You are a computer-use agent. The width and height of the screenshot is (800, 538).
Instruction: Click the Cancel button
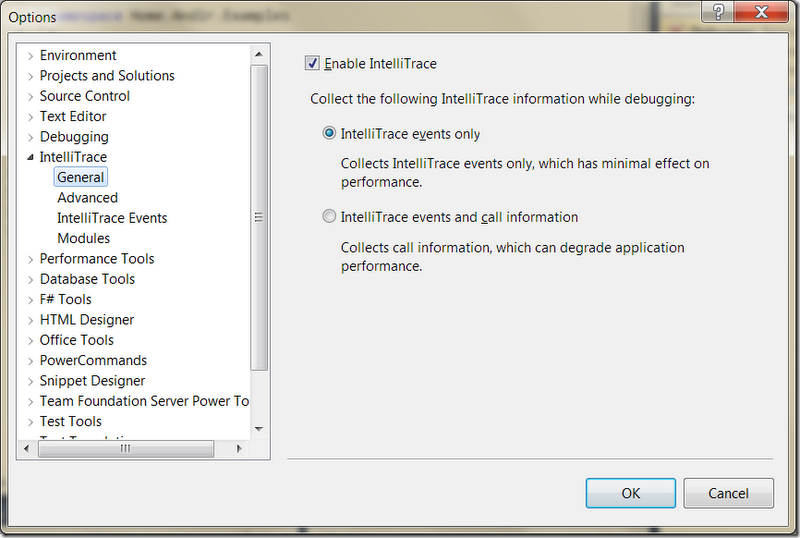coord(728,493)
